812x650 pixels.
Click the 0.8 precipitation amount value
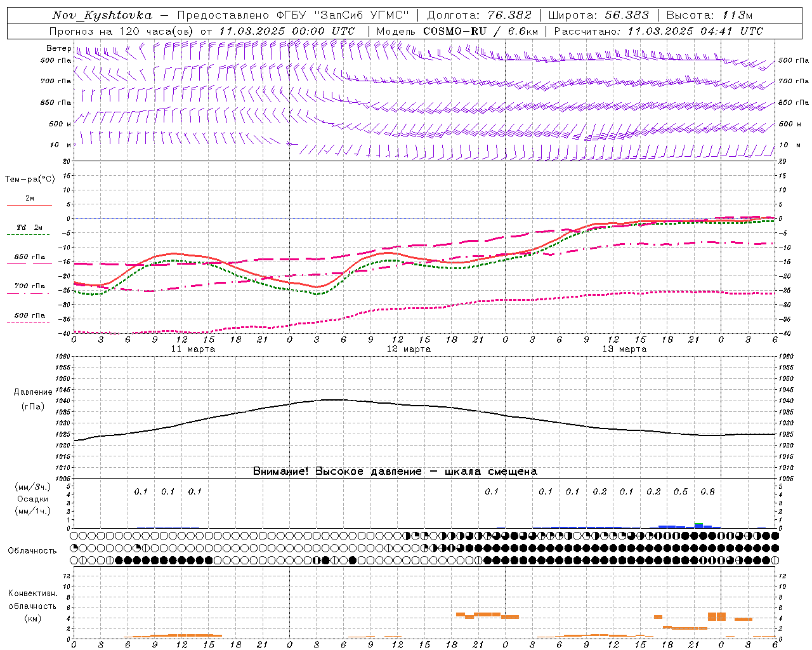pos(707,492)
